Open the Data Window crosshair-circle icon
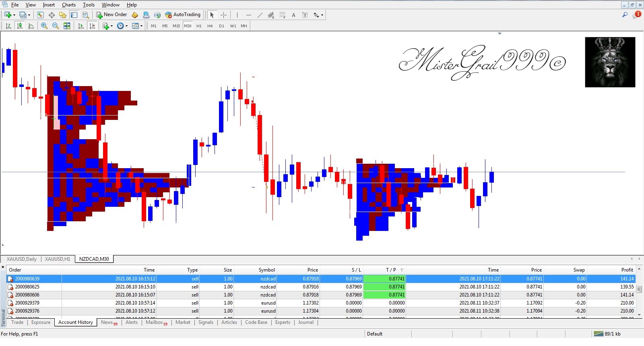 pyautogui.click(x=52, y=15)
